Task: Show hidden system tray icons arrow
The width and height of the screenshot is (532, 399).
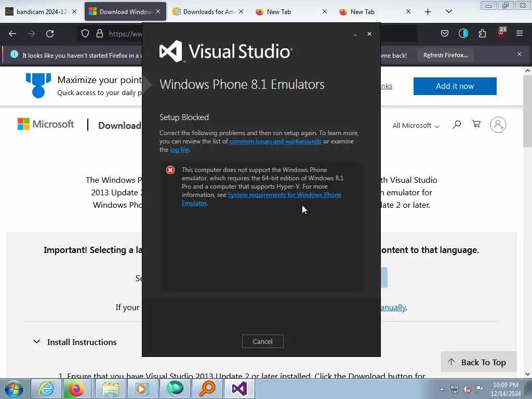Action: [442, 389]
